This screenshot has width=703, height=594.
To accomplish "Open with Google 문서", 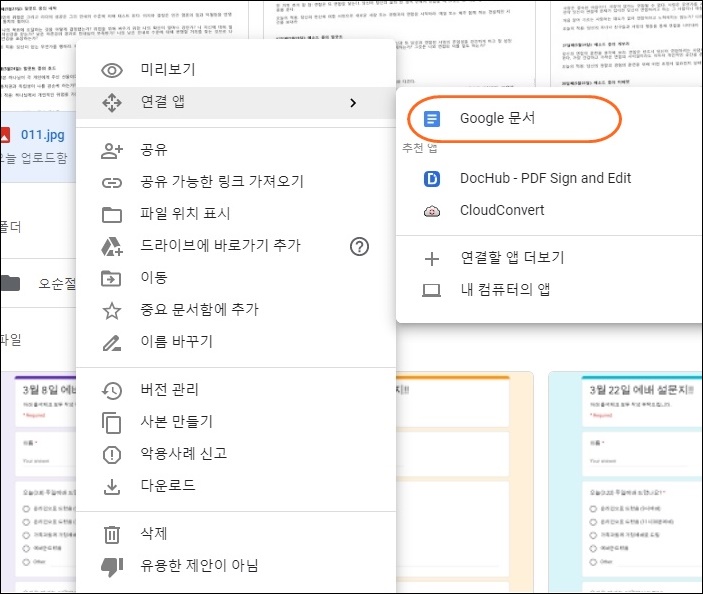I will click(x=549, y=119).
